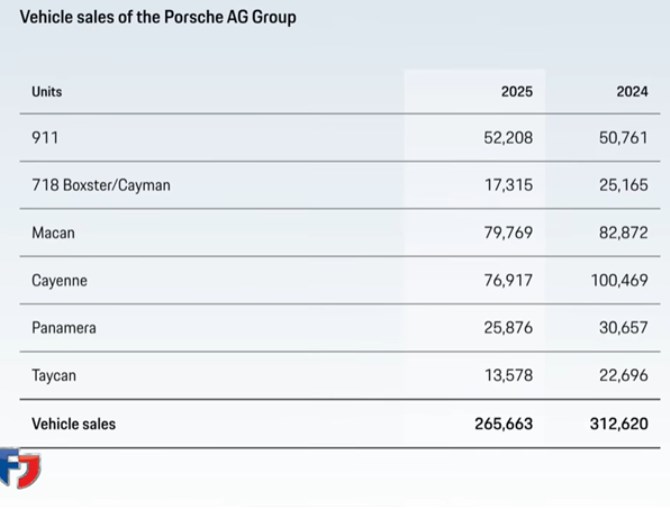Screen dimensions: 670x509
Task: Select the Taycan row label
Action: tap(54, 375)
